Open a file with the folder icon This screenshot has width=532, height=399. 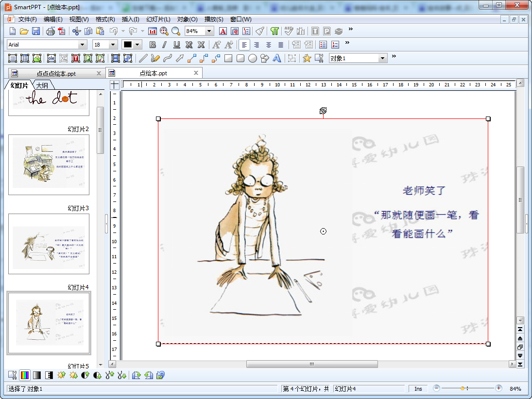point(24,31)
